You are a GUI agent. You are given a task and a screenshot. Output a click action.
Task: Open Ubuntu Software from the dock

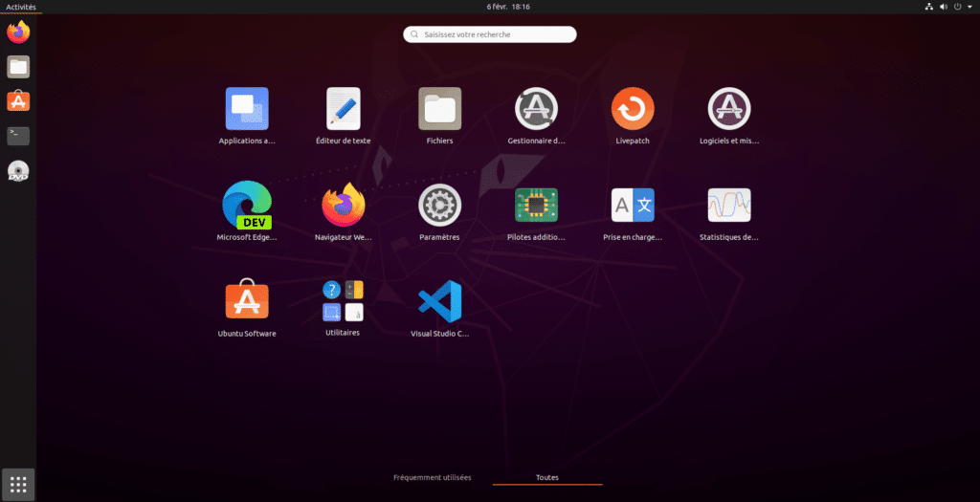pyautogui.click(x=18, y=101)
